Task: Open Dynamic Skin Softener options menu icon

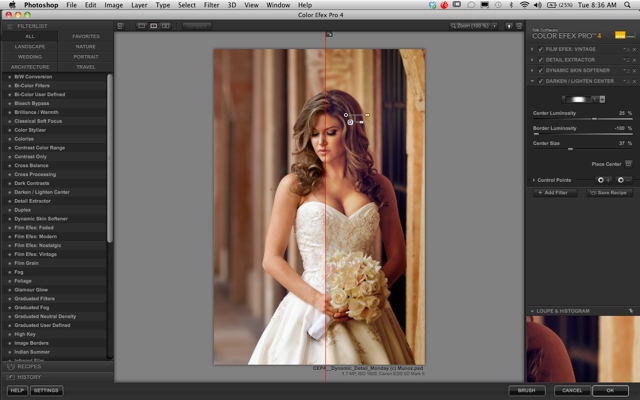Action: [x=627, y=71]
